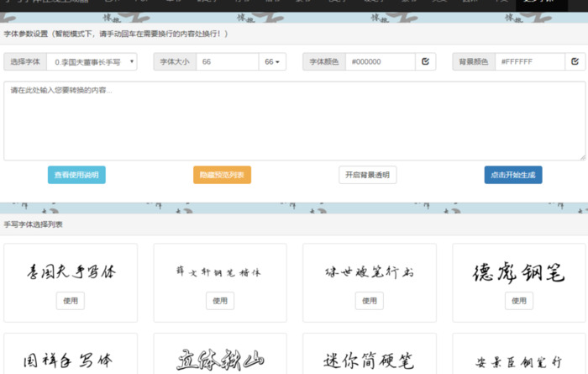
Task: Select the 迷你简硬笔 preview image
Action: pyautogui.click(x=369, y=361)
